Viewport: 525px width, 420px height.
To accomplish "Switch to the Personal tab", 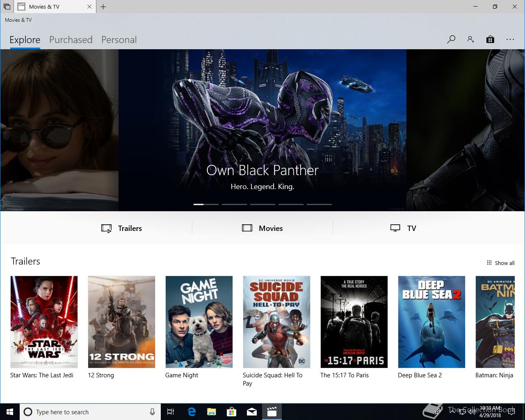I will pos(119,40).
